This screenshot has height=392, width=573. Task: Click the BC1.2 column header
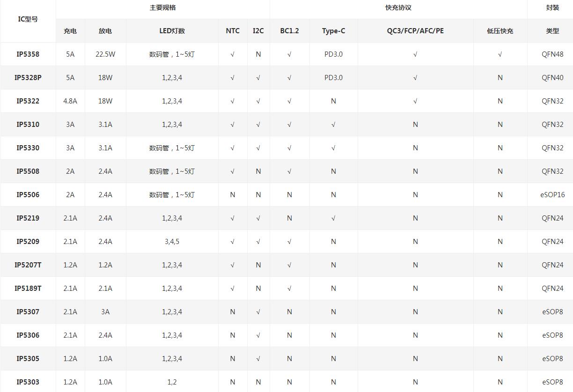pos(289,31)
